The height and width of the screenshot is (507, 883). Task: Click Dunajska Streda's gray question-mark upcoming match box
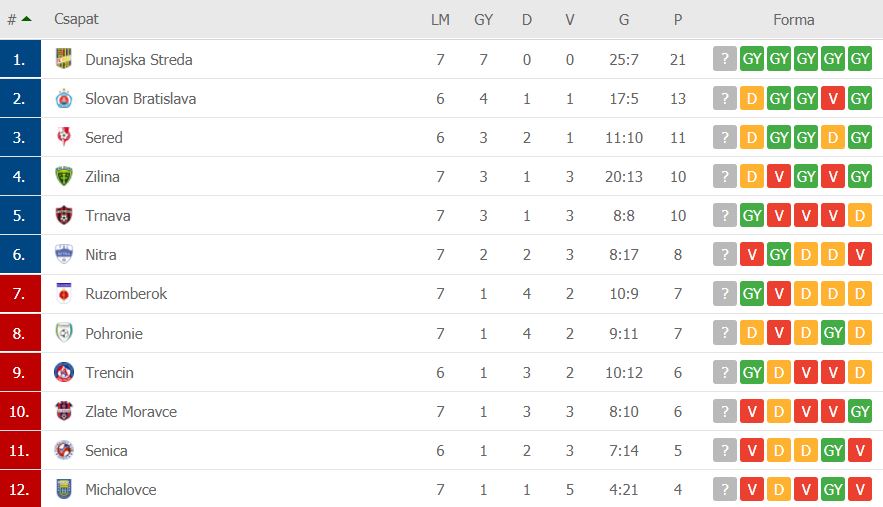pyautogui.click(x=725, y=59)
